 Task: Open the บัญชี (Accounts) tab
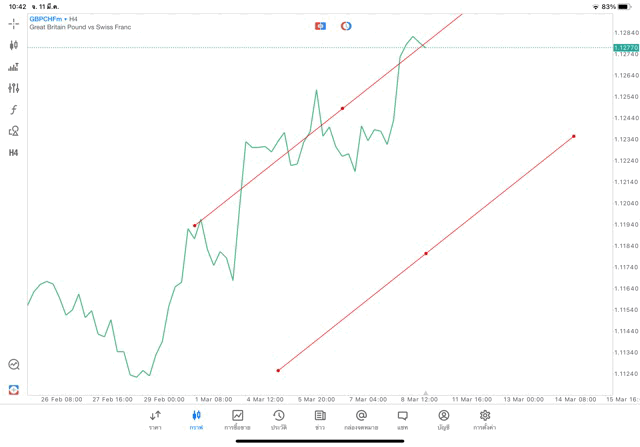tap(443, 419)
